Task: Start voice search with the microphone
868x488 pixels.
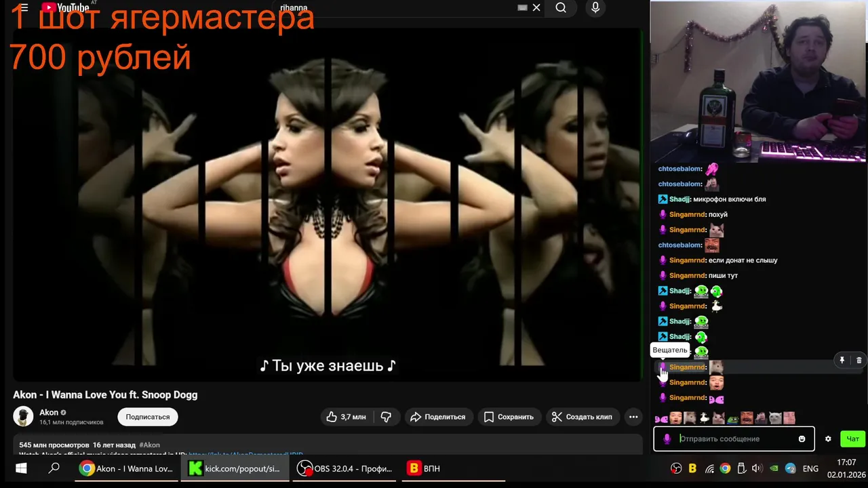Action: tap(595, 8)
